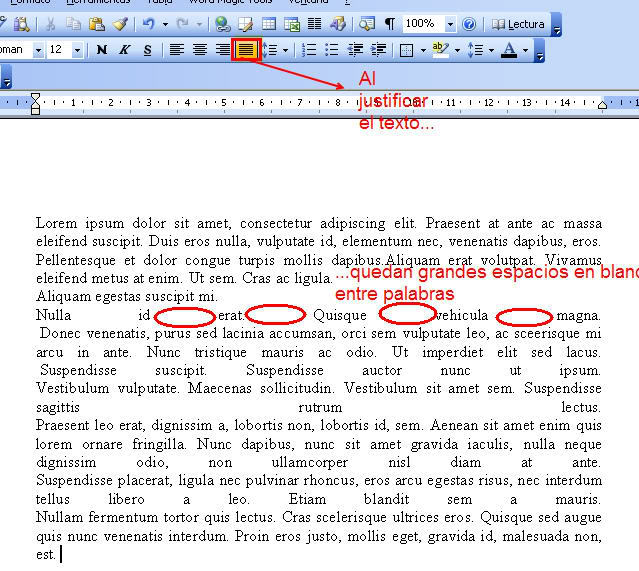The height and width of the screenshot is (571, 639).
Task: Open Word Help question mark icon
Action: (x=469, y=23)
